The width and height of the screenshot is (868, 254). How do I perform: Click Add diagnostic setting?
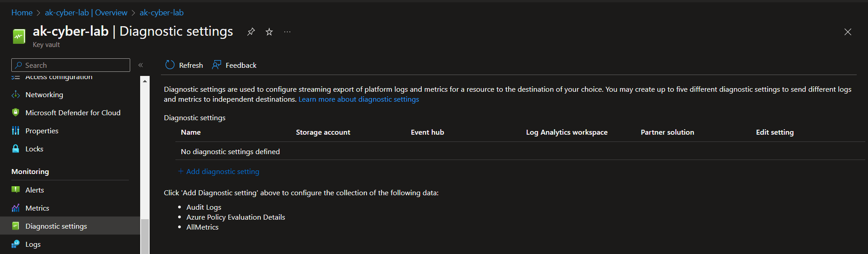pyautogui.click(x=223, y=171)
